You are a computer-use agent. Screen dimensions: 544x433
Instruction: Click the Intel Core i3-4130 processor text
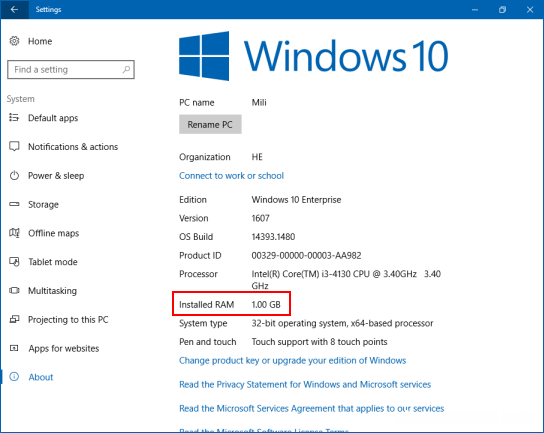click(x=346, y=280)
